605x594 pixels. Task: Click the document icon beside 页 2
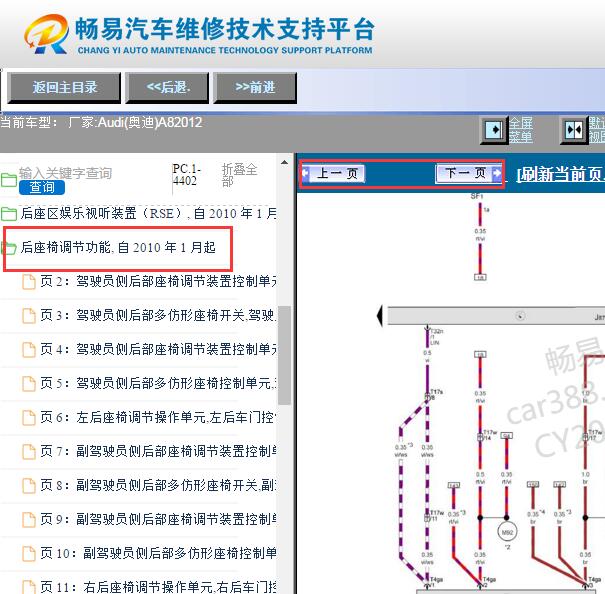tap(29, 282)
